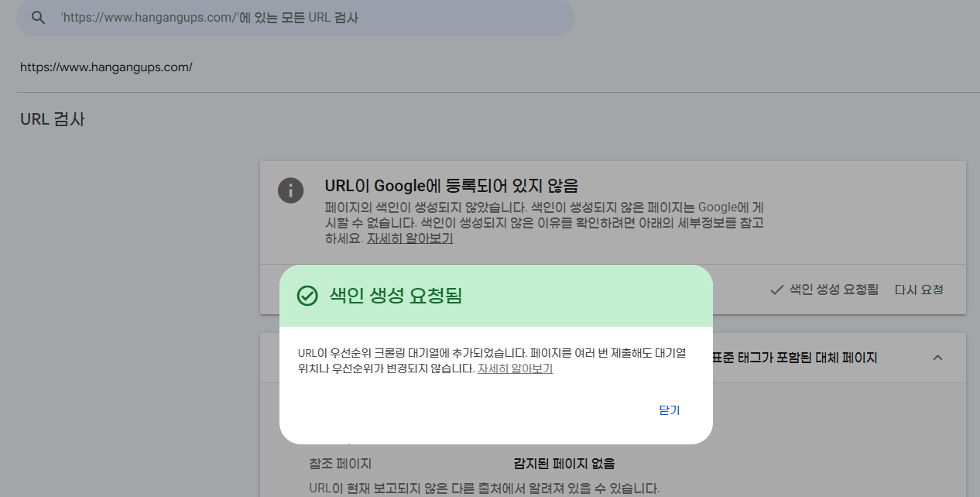Click the 참조 페이지 row label
980x497 pixels.
tap(340, 464)
